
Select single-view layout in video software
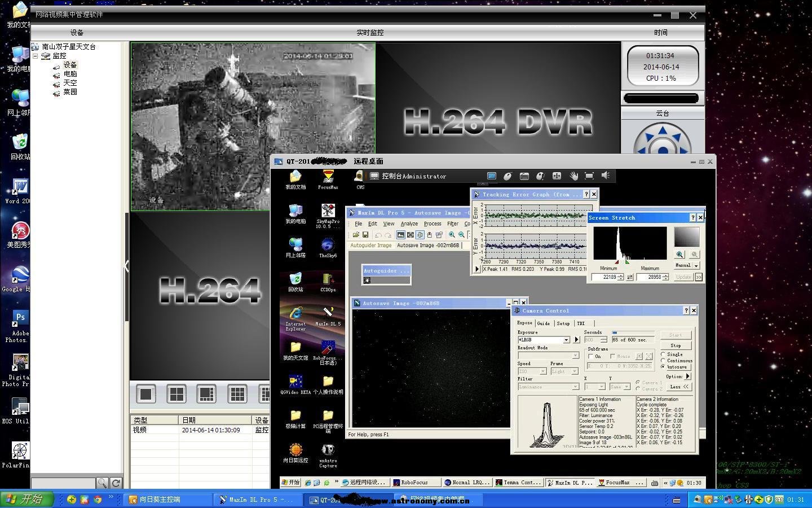point(145,394)
